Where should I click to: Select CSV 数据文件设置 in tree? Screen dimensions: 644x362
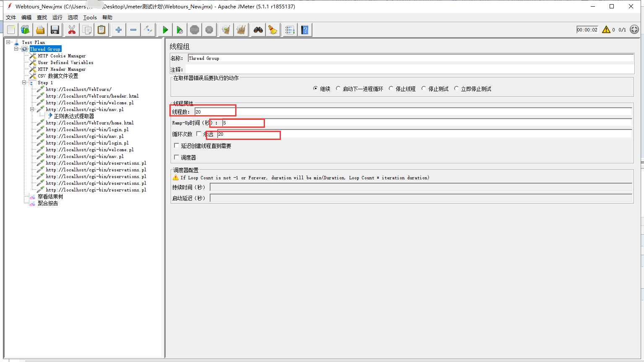point(58,76)
